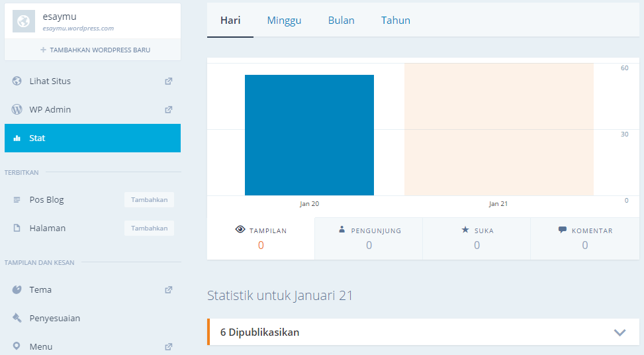Click the star icon beside Suka
The height and width of the screenshot is (355, 644).
(x=465, y=229)
